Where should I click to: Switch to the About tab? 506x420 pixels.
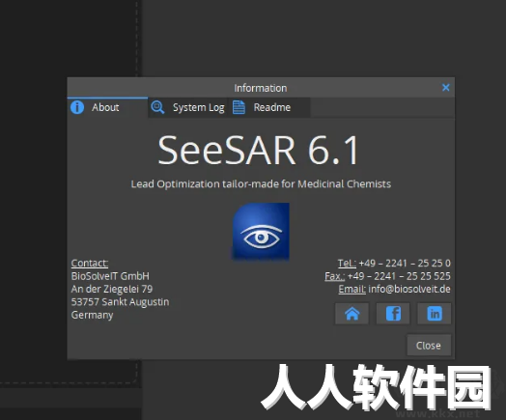107,107
